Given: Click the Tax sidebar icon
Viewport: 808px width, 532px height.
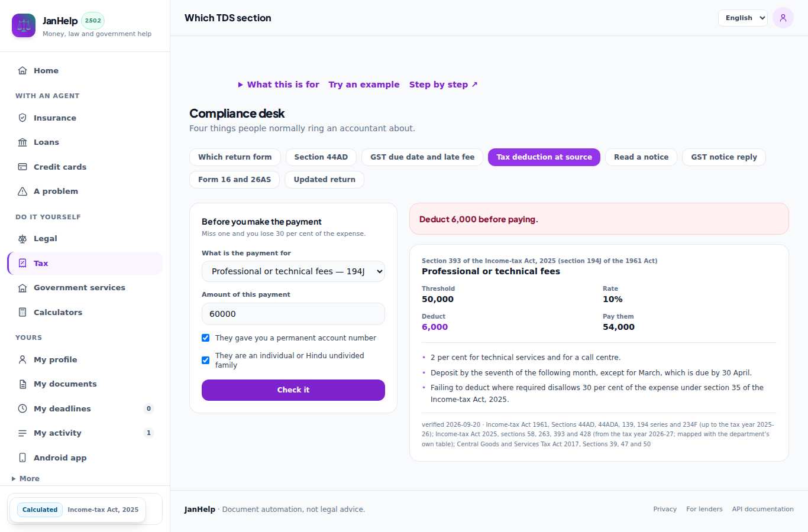Looking at the screenshot, I should (x=22, y=263).
